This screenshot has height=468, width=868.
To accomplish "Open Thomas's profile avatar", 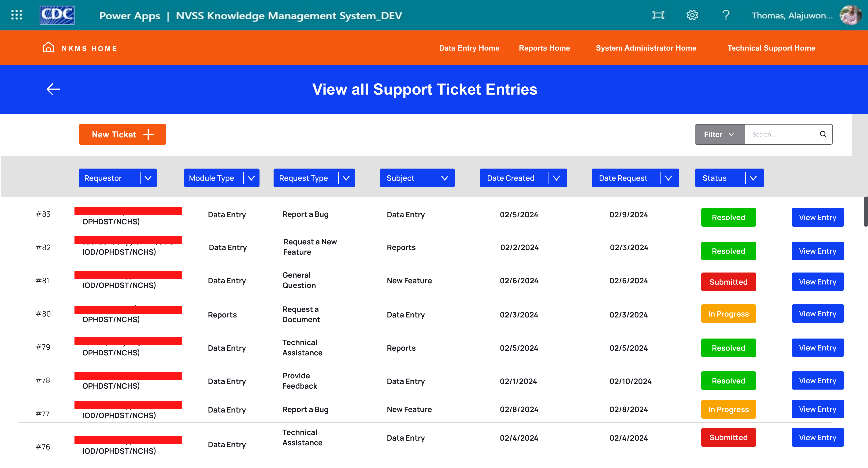I will point(850,15).
